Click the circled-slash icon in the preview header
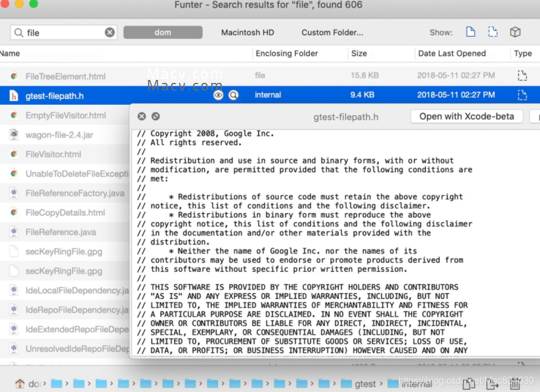 point(156,117)
